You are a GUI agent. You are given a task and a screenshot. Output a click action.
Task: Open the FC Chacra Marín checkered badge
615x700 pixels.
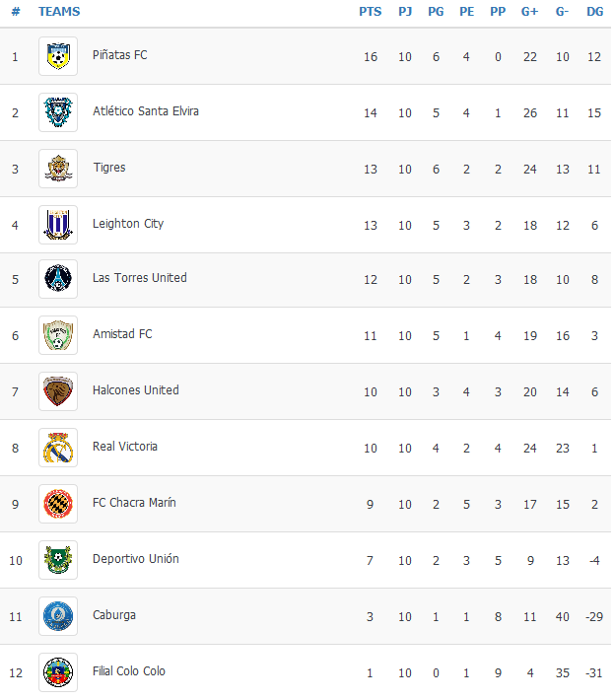(58, 504)
